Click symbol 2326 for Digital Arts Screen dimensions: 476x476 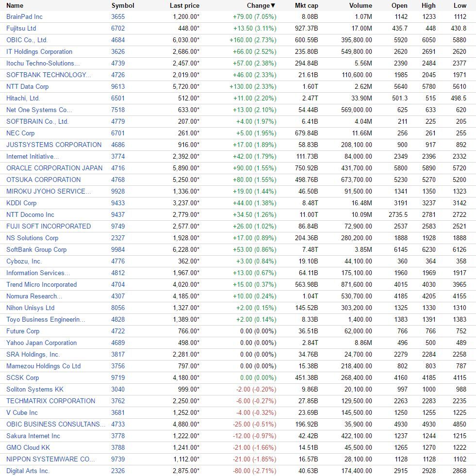tap(118, 471)
